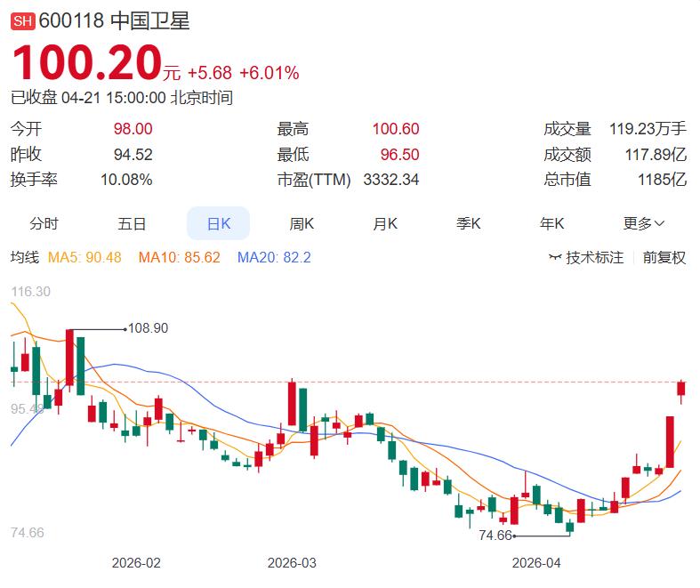Click the MA5: 90.48 indicator
The width and height of the screenshot is (700, 588).
click(x=84, y=258)
